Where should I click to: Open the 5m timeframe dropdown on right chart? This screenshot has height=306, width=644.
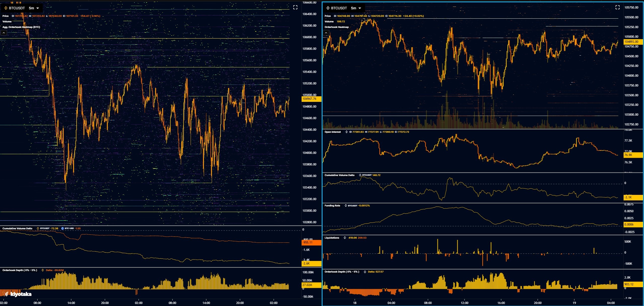(356, 8)
